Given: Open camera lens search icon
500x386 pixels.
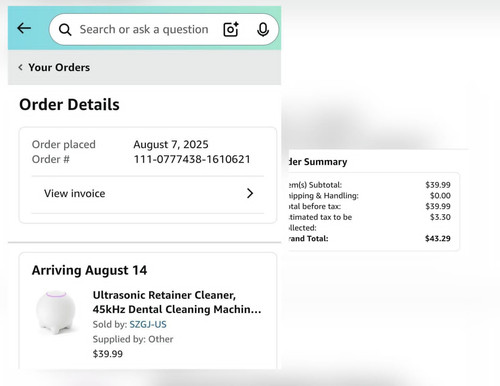Looking at the screenshot, I should 231,29.
